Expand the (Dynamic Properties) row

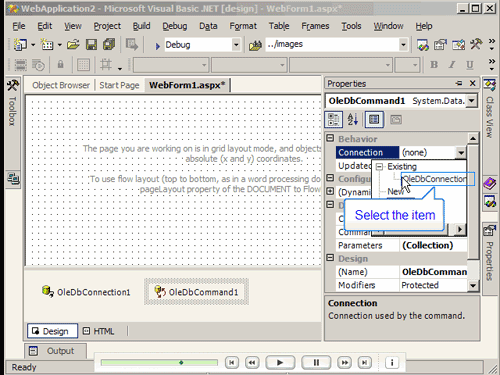point(330,191)
